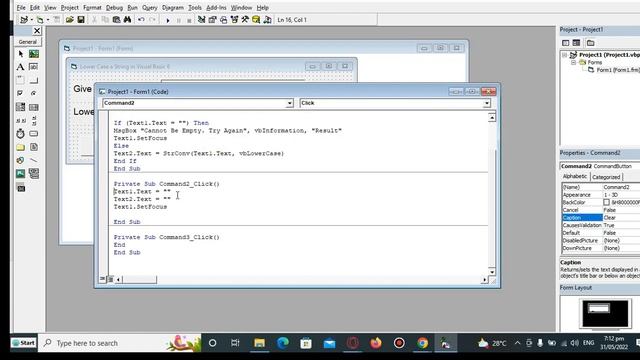Click the Start run arrow icon
This screenshot has height=360, width=640.
tap(168, 20)
